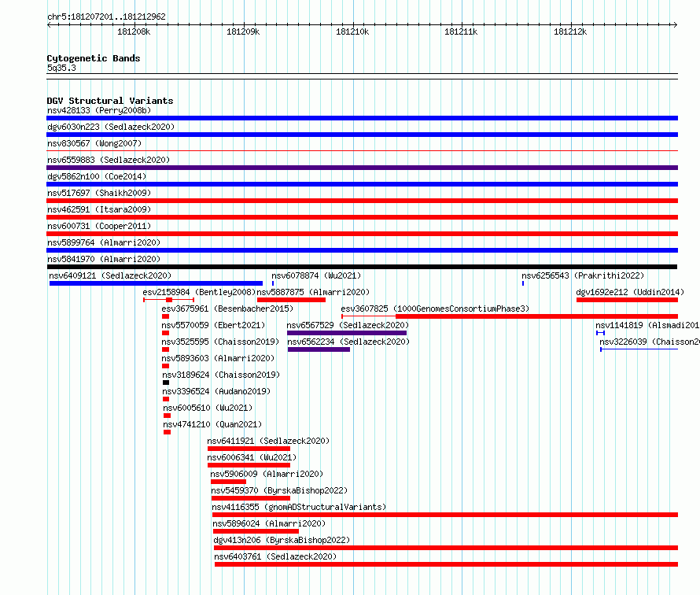700x595 pixels.
Task: Open the nsv3396524 (Audano2019) label
Action: (216, 391)
